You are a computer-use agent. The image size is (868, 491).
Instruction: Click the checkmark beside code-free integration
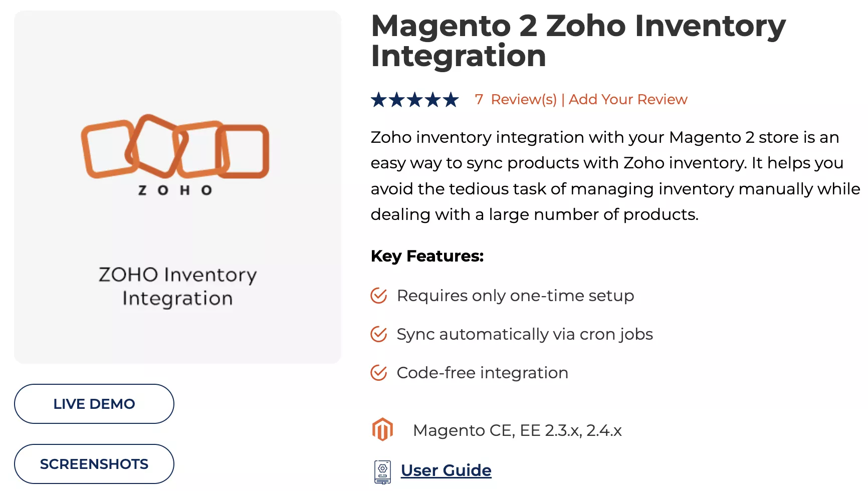pyautogui.click(x=378, y=372)
